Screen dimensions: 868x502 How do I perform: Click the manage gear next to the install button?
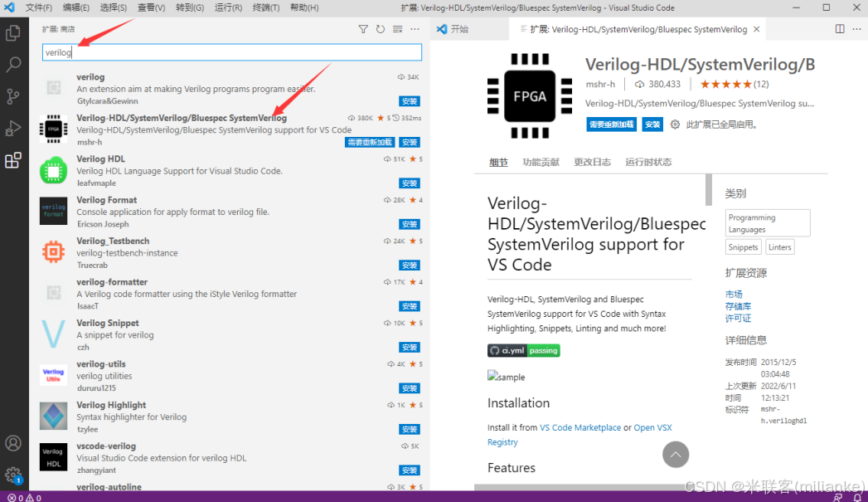coord(675,124)
